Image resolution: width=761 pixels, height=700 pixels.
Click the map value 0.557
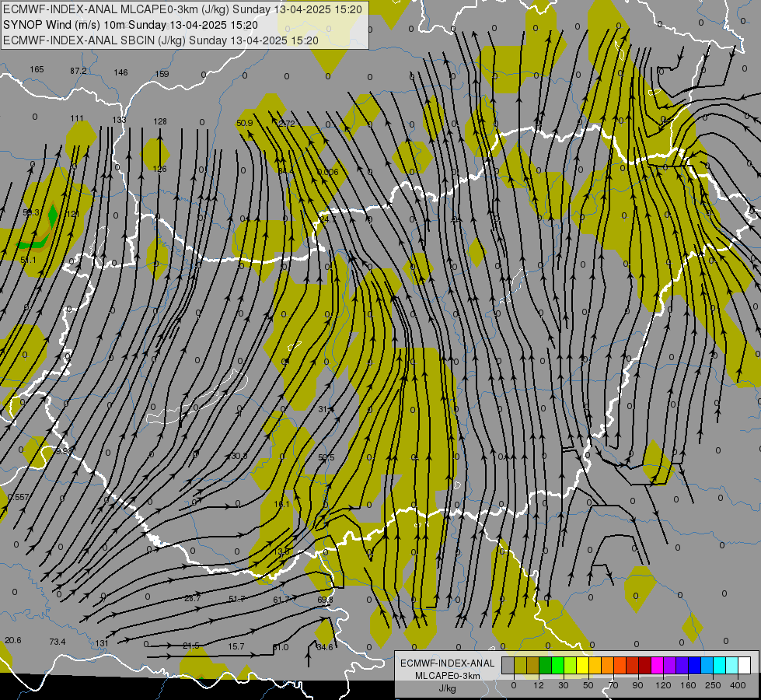click(19, 497)
